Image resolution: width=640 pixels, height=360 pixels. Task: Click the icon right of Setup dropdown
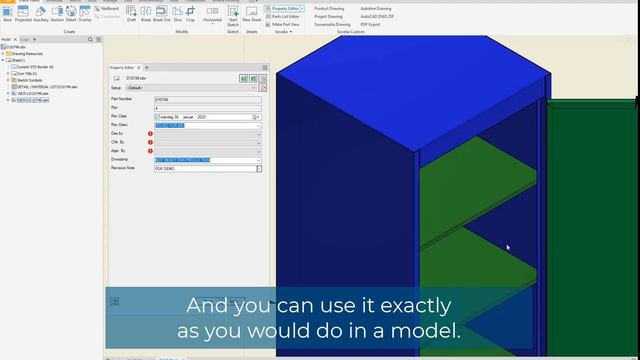tap(262, 88)
